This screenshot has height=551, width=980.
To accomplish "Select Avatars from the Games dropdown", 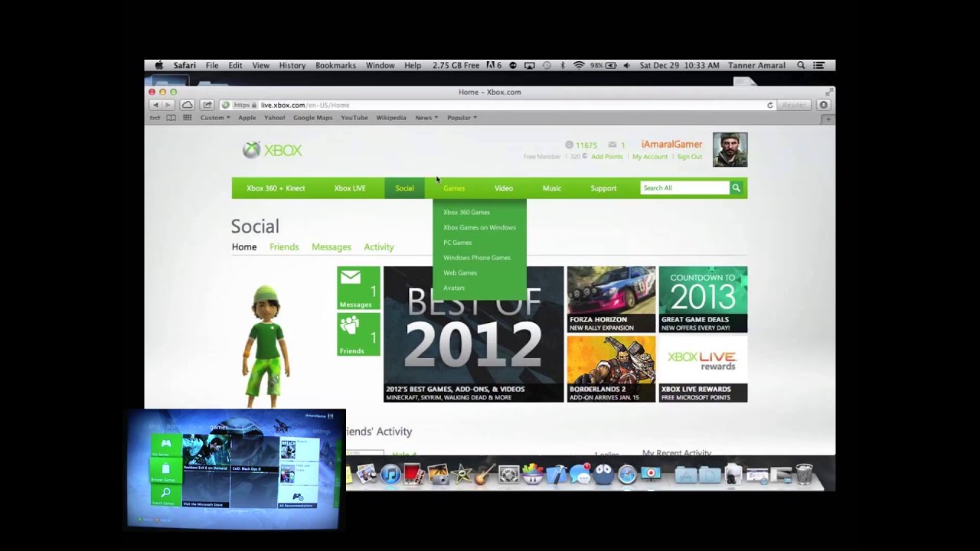I will [x=454, y=288].
